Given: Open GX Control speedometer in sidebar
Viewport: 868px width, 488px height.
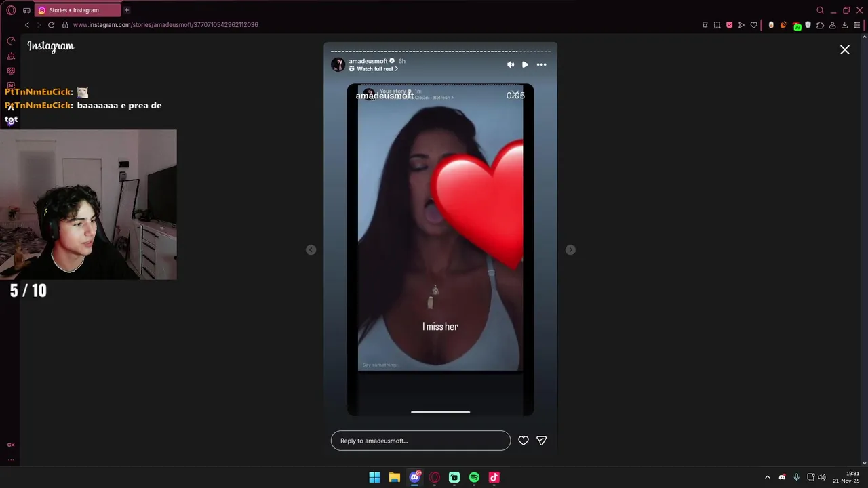Looking at the screenshot, I should click(x=11, y=41).
